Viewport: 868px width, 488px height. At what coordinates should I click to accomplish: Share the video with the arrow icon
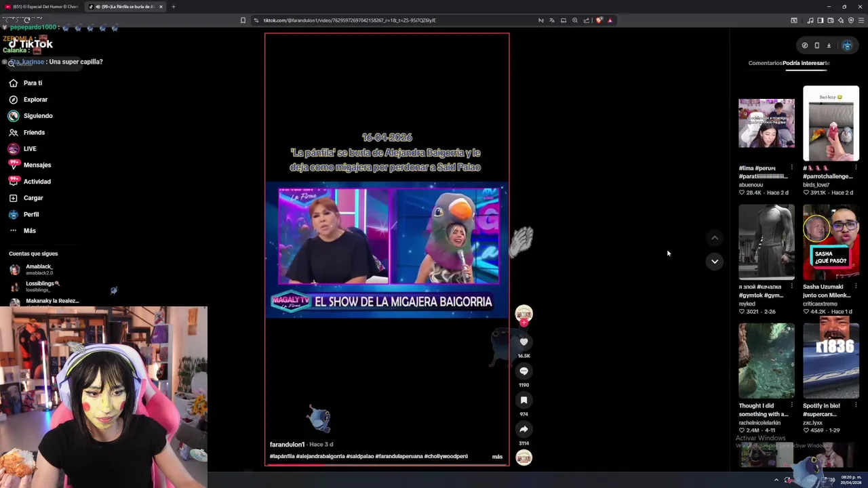[x=524, y=429]
